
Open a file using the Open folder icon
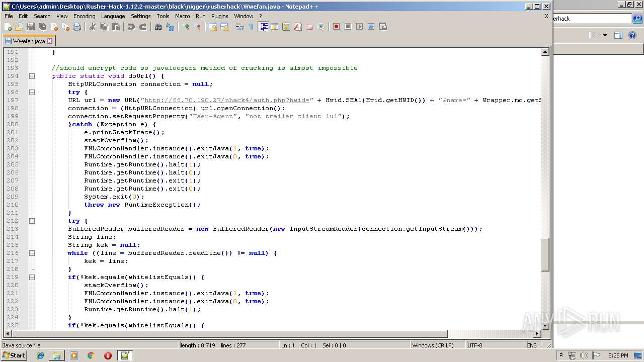19,27
